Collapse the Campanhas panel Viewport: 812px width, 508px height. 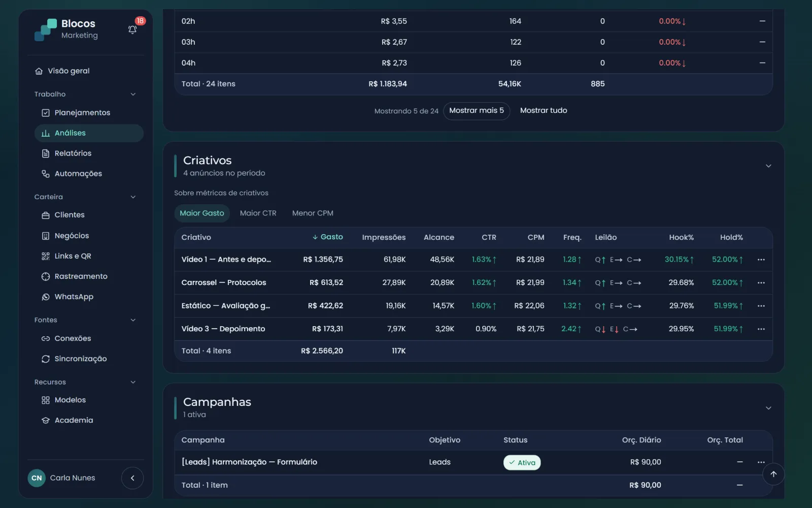coord(768,408)
